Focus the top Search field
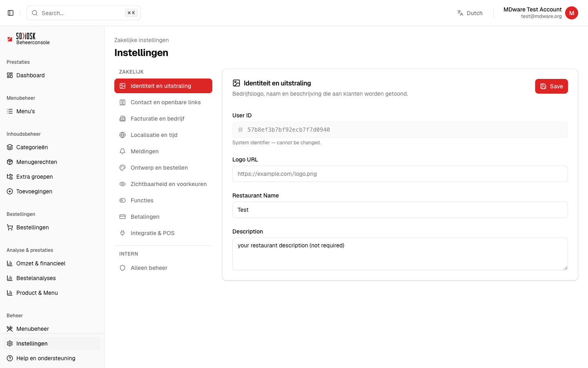This screenshot has height=368, width=588. click(84, 13)
